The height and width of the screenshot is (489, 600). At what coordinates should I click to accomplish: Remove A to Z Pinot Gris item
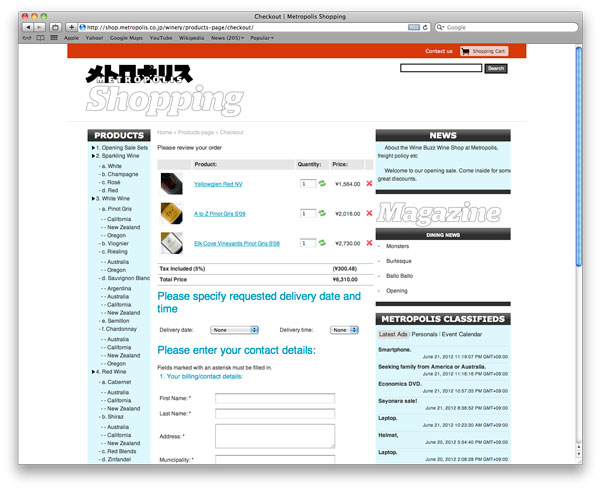coord(369,213)
